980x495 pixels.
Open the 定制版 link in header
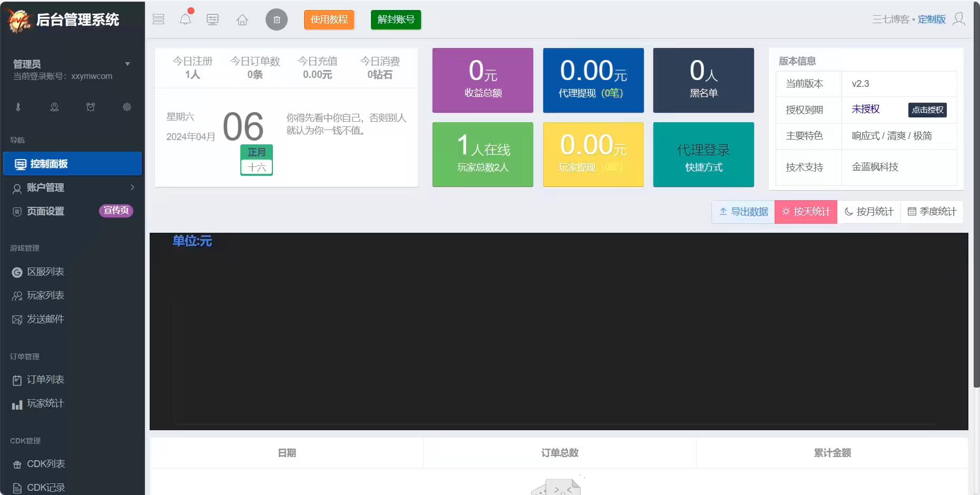pos(932,19)
